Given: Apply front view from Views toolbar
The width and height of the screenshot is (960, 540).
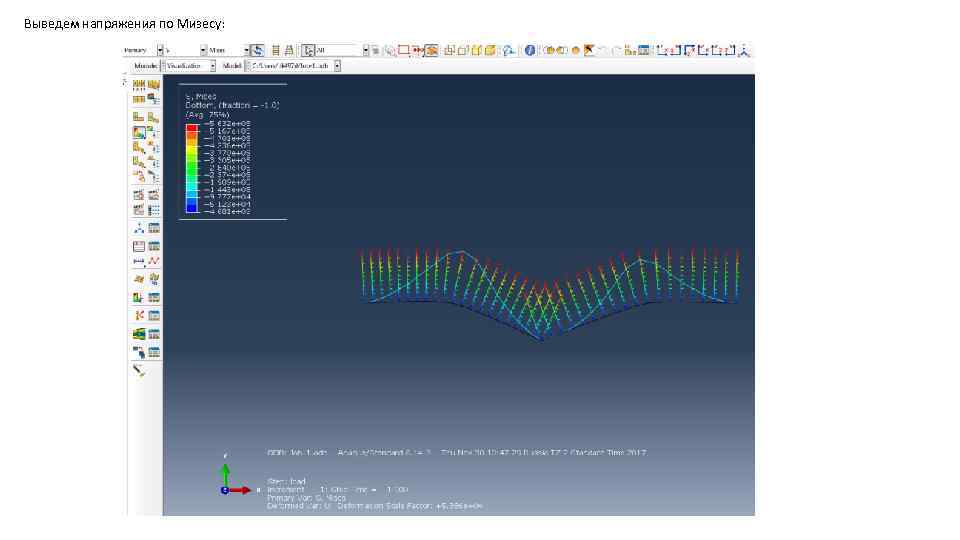Looking at the screenshot, I should (x=662, y=50).
